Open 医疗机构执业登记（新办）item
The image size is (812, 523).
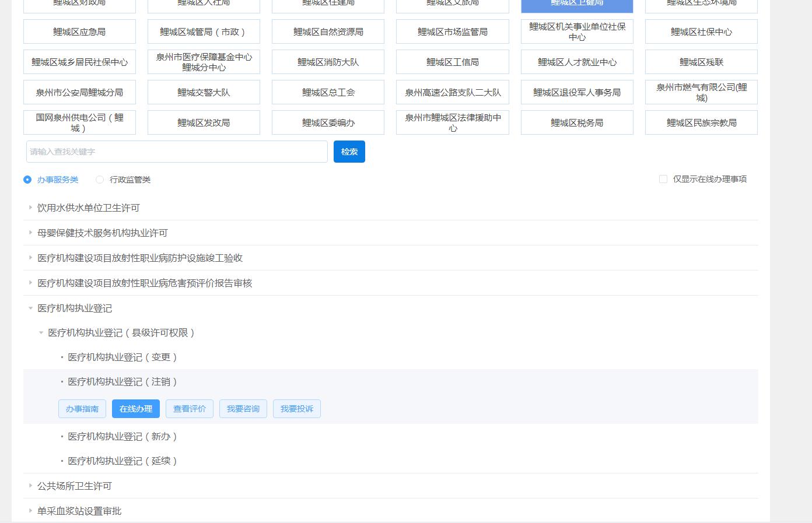coord(123,436)
